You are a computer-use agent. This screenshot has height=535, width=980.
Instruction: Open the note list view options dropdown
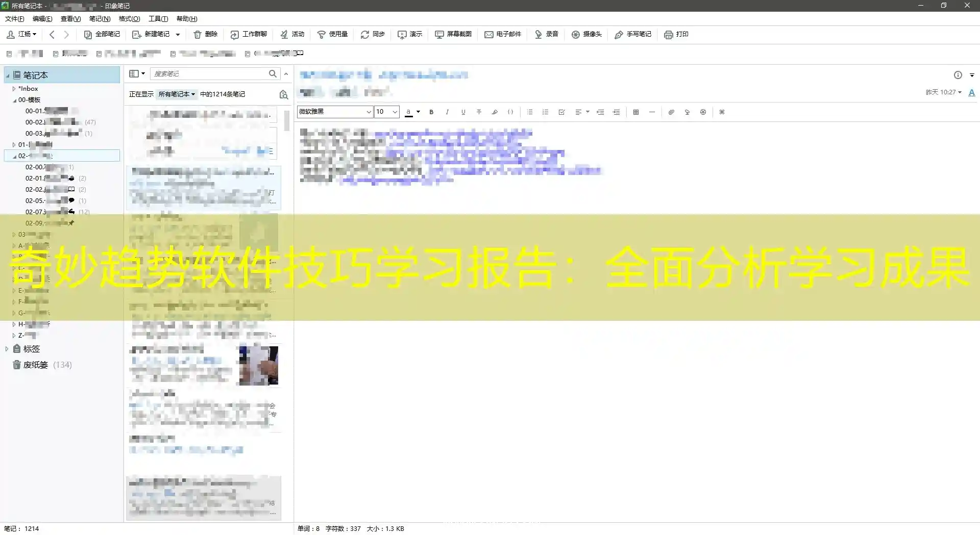pyautogui.click(x=137, y=74)
